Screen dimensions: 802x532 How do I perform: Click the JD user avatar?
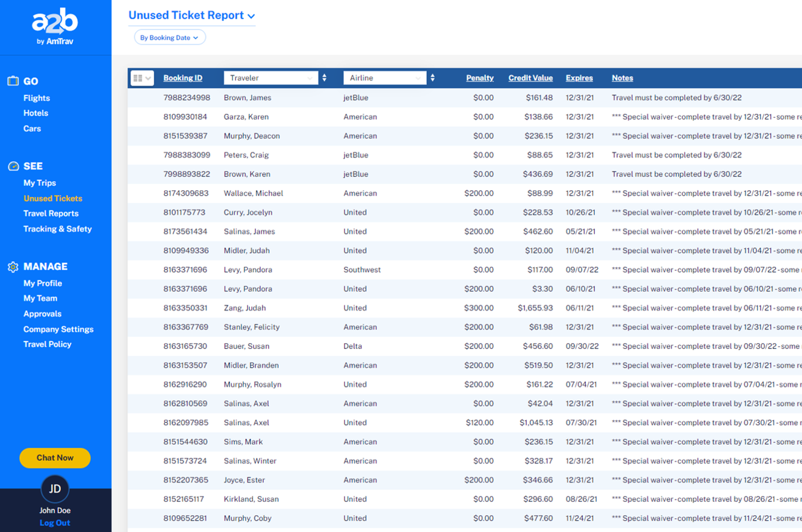(55, 489)
